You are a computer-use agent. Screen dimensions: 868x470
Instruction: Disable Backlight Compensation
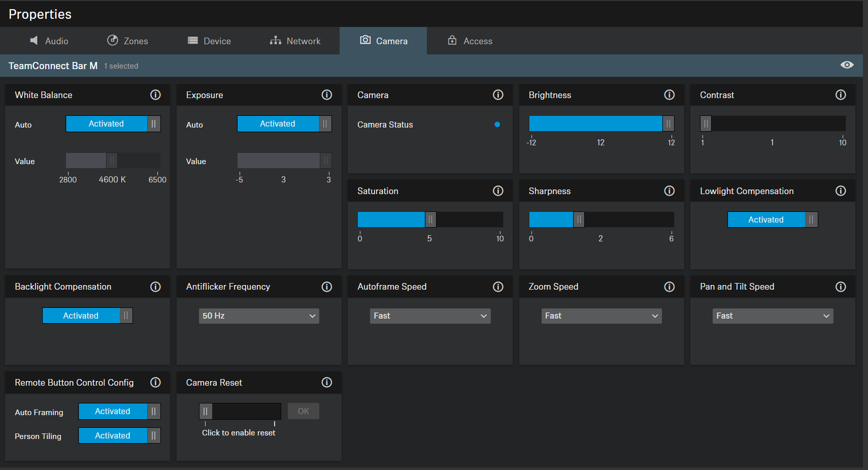coord(87,316)
